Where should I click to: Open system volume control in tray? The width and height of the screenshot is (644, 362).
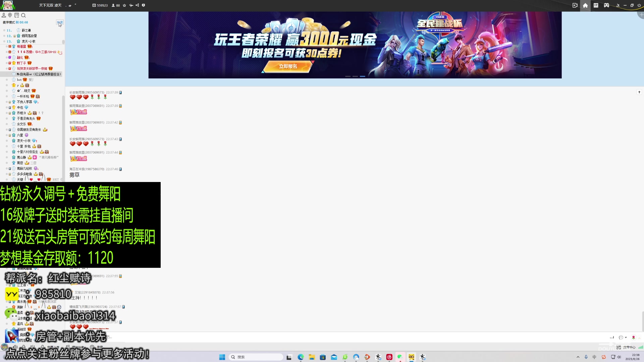619,357
